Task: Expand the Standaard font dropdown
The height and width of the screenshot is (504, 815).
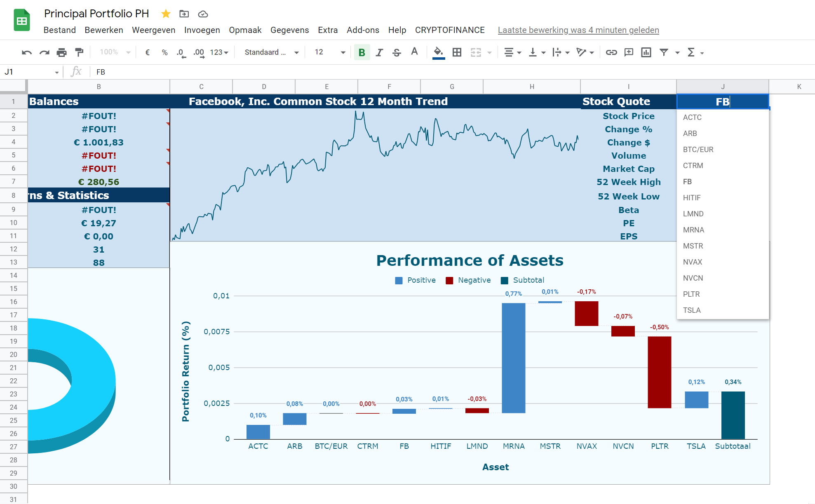Action: click(271, 52)
